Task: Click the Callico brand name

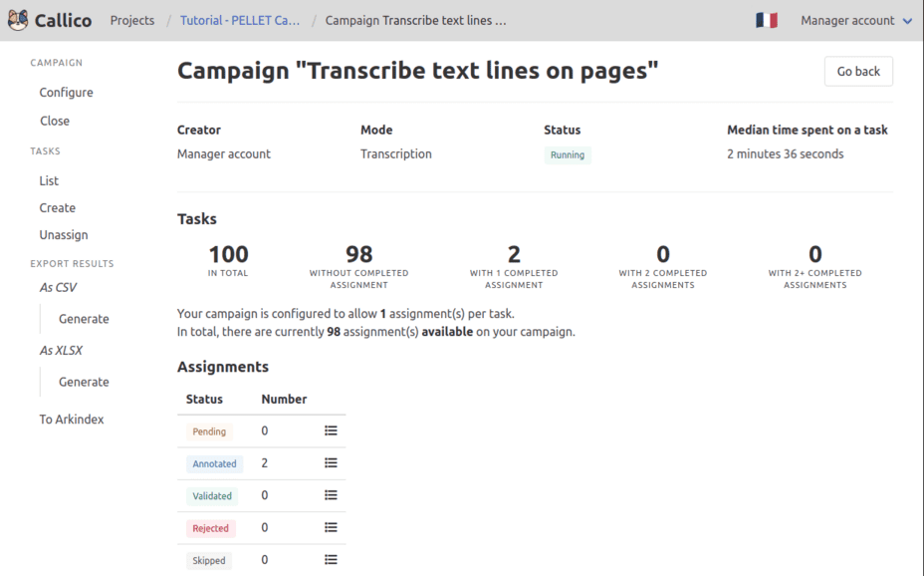Action: (x=63, y=21)
